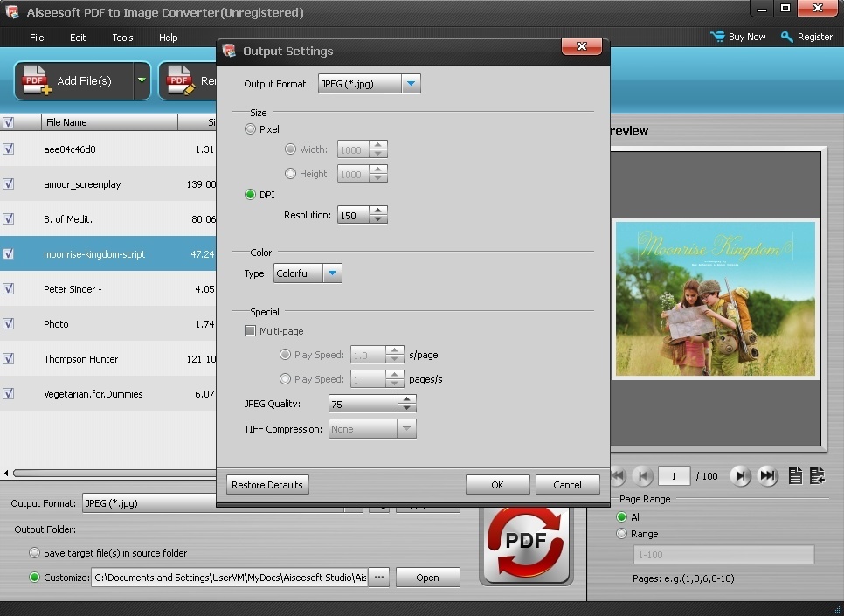Click the output folder path field

pyautogui.click(x=229, y=578)
